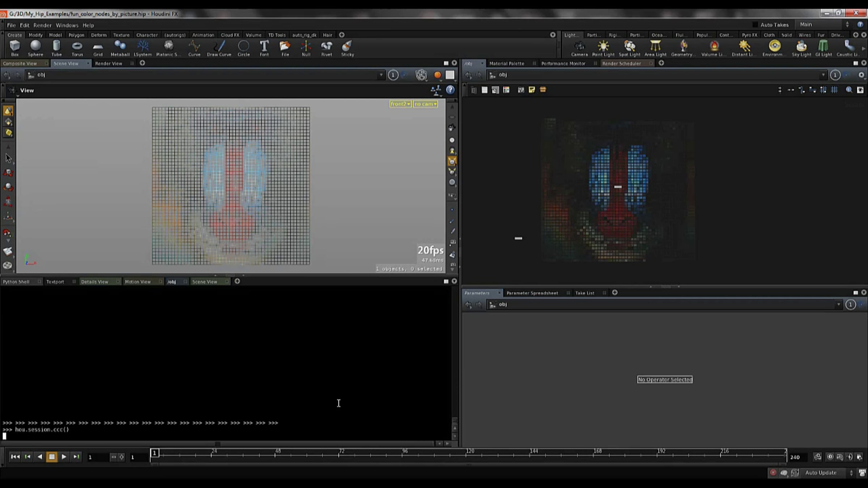This screenshot has width=868, height=488.
Task: Create a Box from the shelf
Action: coord(15,48)
